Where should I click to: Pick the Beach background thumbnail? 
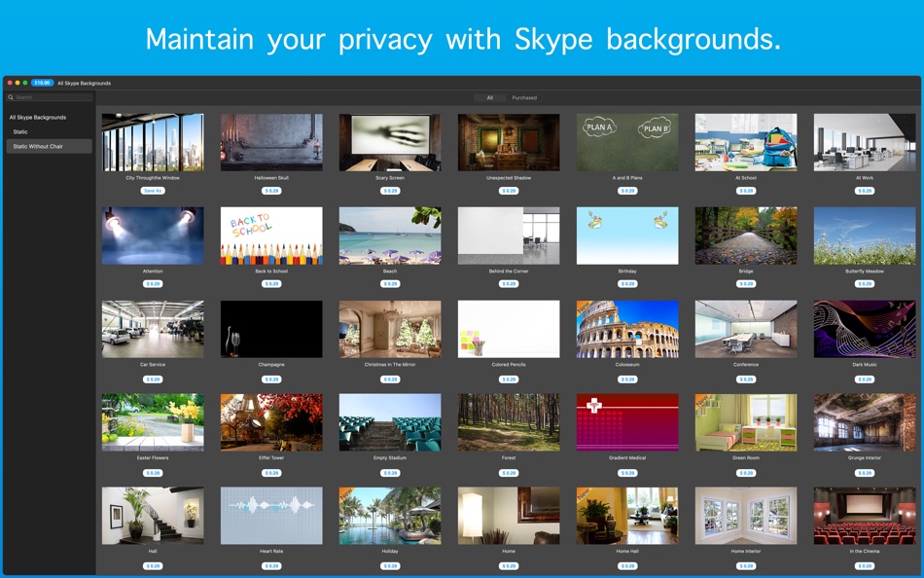click(x=390, y=235)
